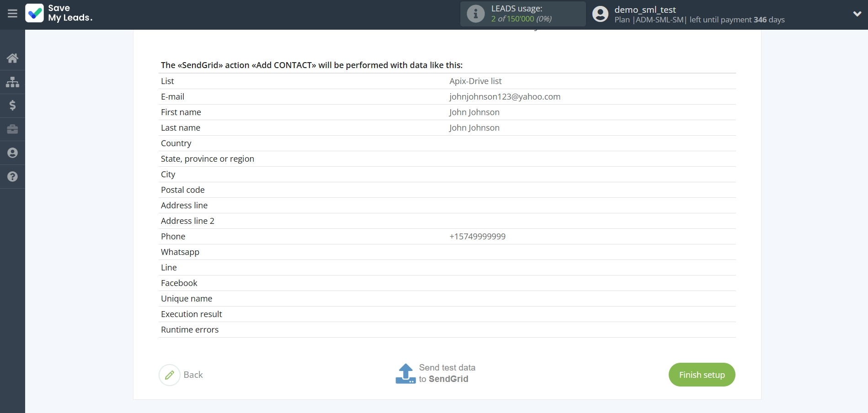
Task: Go back with the Back button
Action: point(193,375)
